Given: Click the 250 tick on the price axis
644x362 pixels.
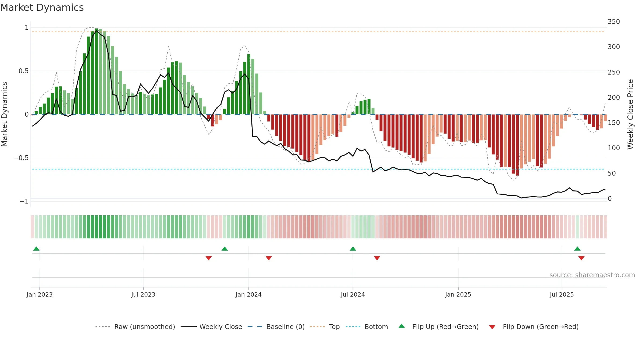Looking at the screenshot, I should (x=614, y=72).
